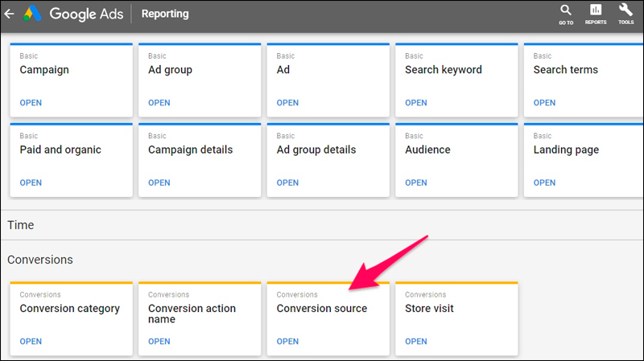Viewport: 644px width, 361px height.
Task: Click OPEN on the Ad card
Action: pos(287,103)
